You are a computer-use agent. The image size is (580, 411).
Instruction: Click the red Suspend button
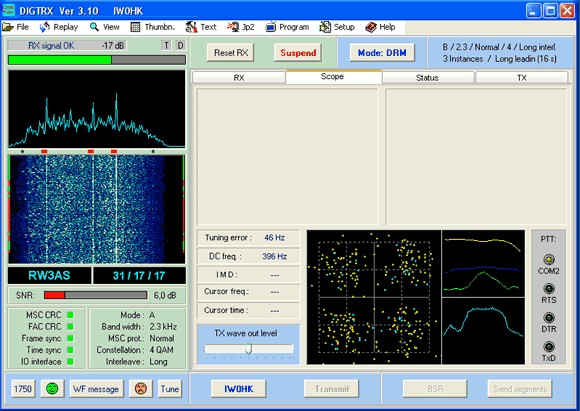click(298, 53)
